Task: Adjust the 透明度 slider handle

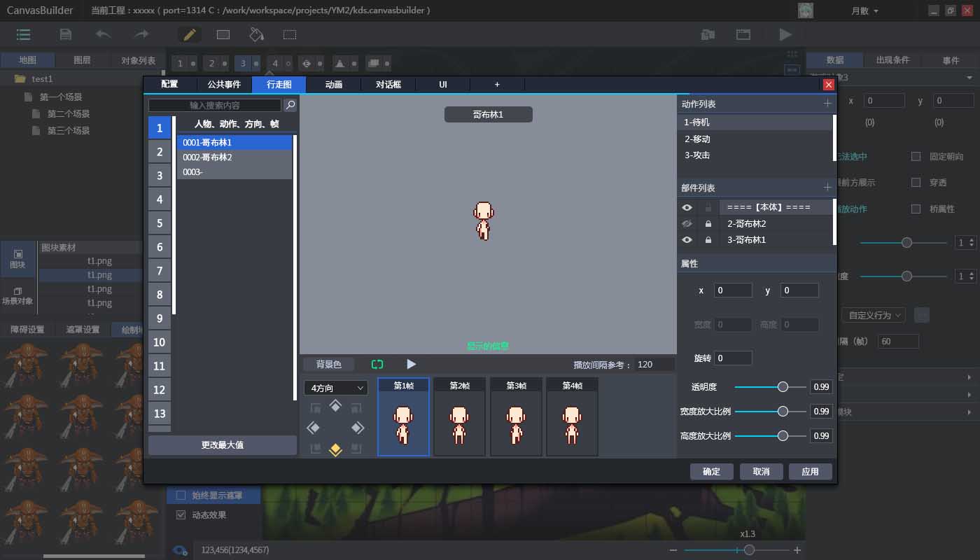Action: (783, 387)
